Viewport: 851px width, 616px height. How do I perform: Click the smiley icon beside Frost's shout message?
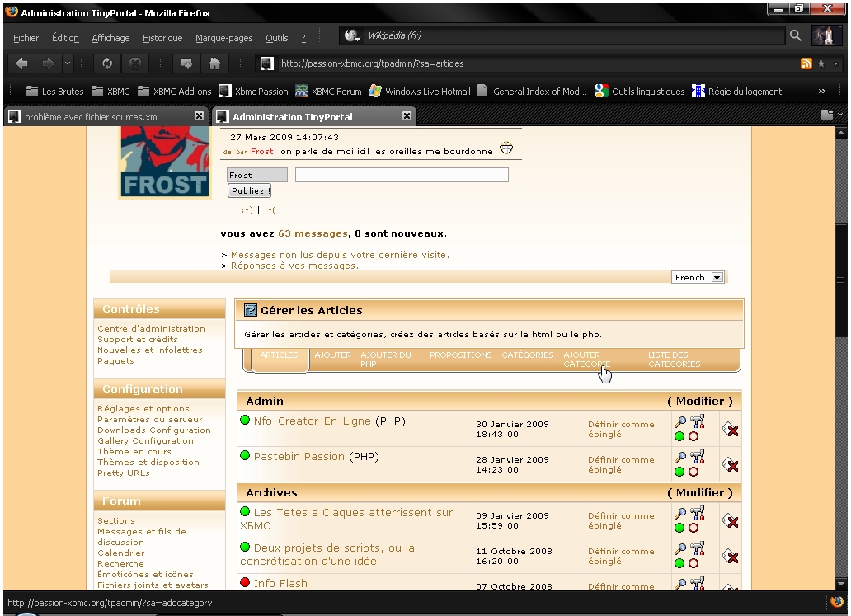[506, 148]
